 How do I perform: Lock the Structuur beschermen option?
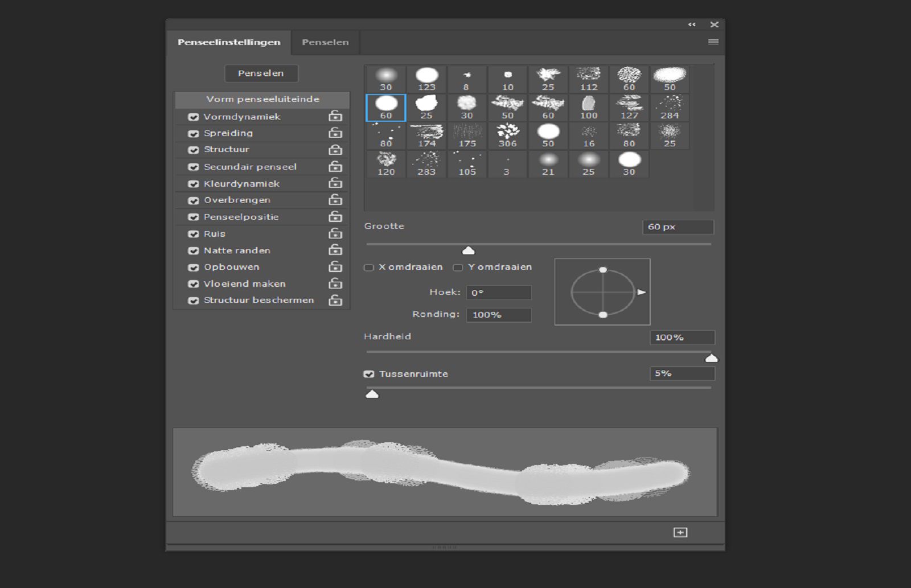335,300
